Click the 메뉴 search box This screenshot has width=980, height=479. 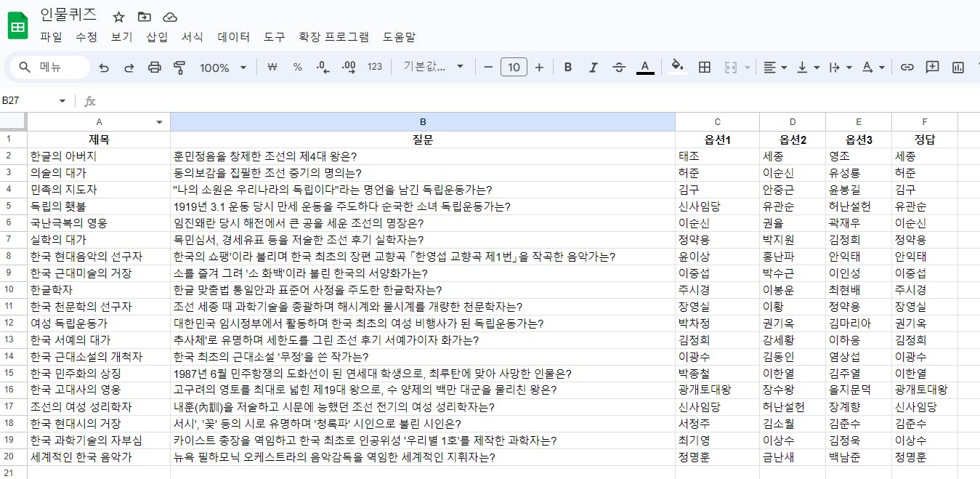click(x=49, y=68)
